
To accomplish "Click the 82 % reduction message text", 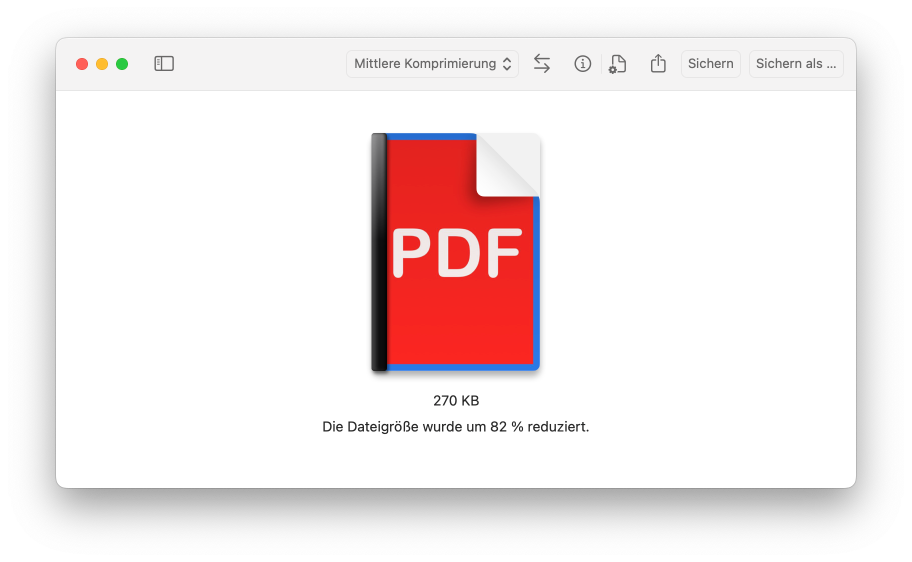I will (456, 427).
